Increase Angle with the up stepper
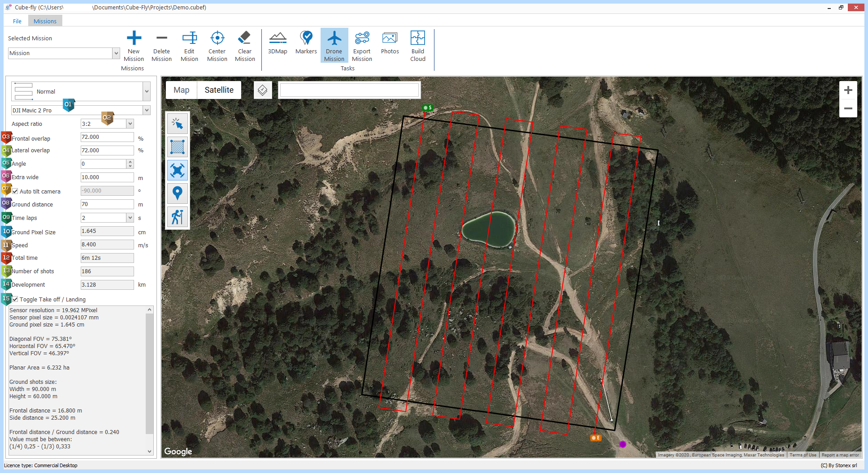Viewport: 868px width, 473px height. pos(130,162)
